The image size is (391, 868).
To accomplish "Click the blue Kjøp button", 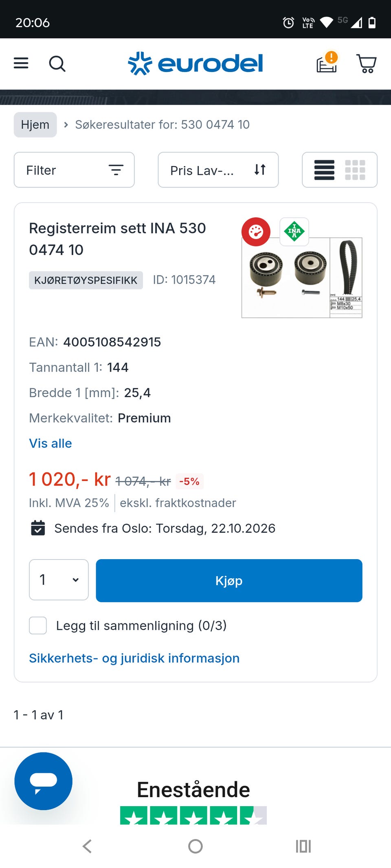I will (x=229, y=580).
